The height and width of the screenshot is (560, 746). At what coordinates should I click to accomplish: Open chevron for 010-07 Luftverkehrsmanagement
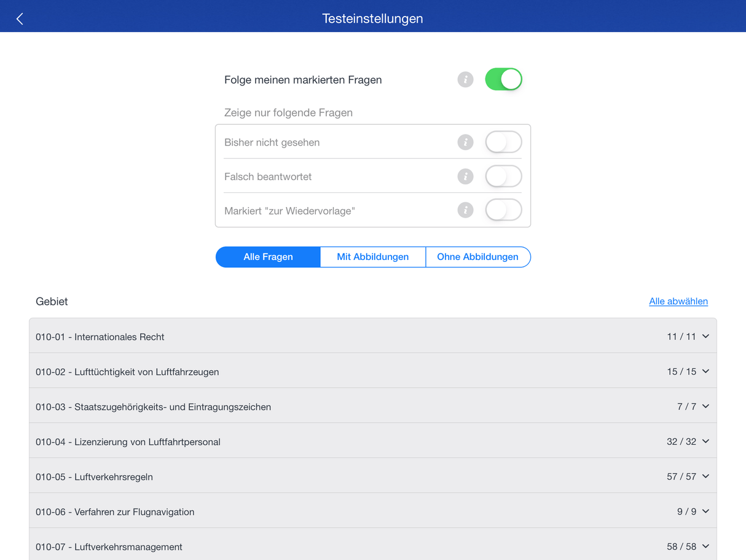705,546
